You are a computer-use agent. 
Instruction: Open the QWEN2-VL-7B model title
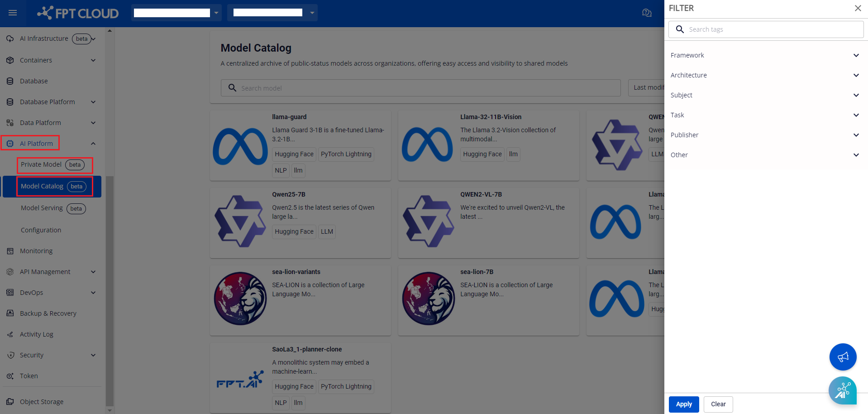[481, 194]
